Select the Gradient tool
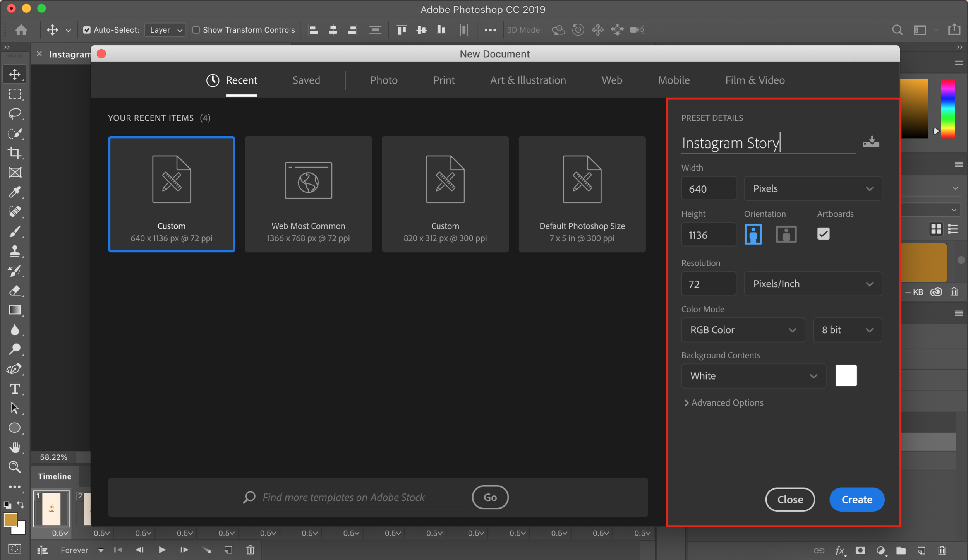Viewport: 968px width, 560px height. coord(15,310)
